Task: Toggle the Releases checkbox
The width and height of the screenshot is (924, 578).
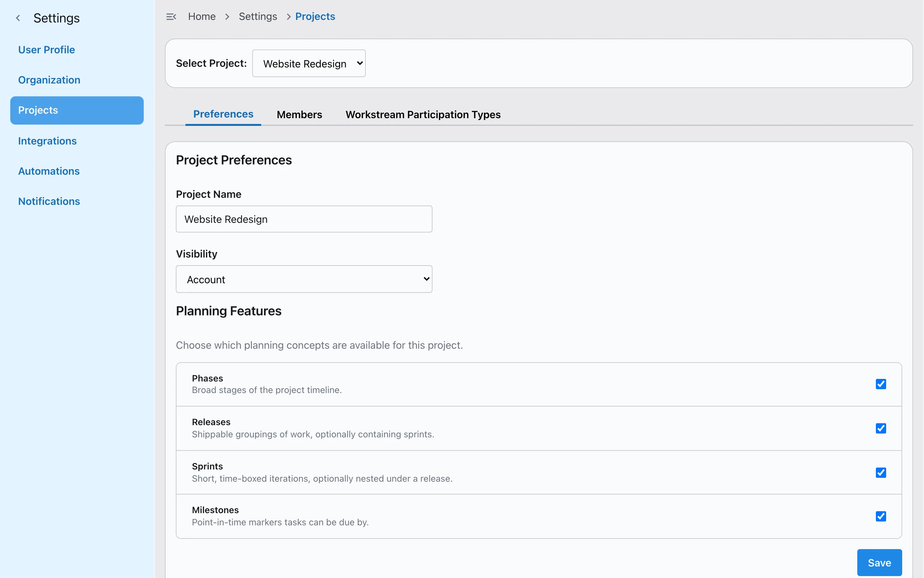Action: click(x=880, y=428)
